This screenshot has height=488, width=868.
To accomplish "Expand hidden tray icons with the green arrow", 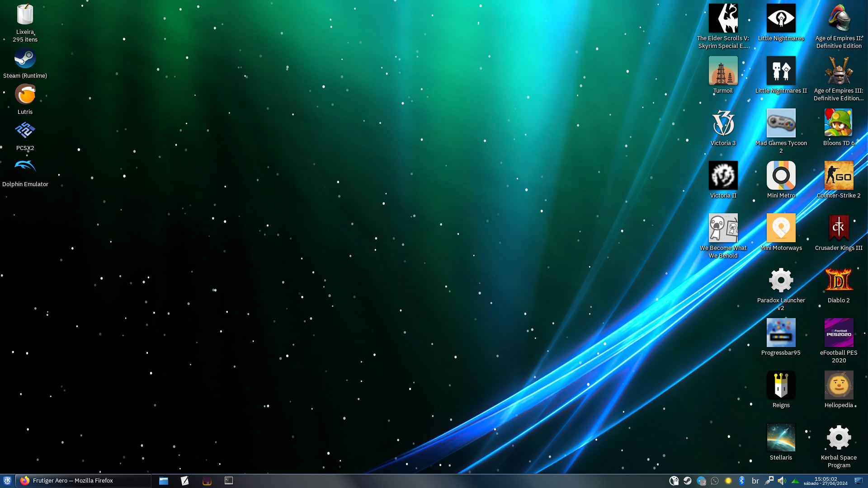I will tap(795, 481).
